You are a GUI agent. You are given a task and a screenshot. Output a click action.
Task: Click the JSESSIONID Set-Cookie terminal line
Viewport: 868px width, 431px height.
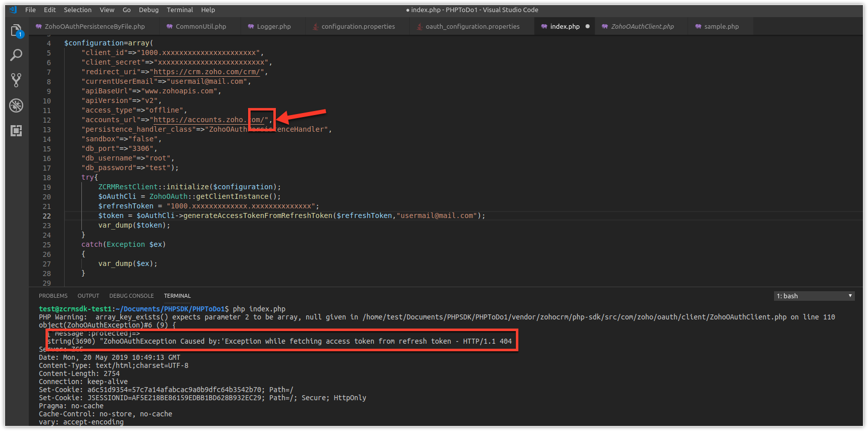point(203,398)
